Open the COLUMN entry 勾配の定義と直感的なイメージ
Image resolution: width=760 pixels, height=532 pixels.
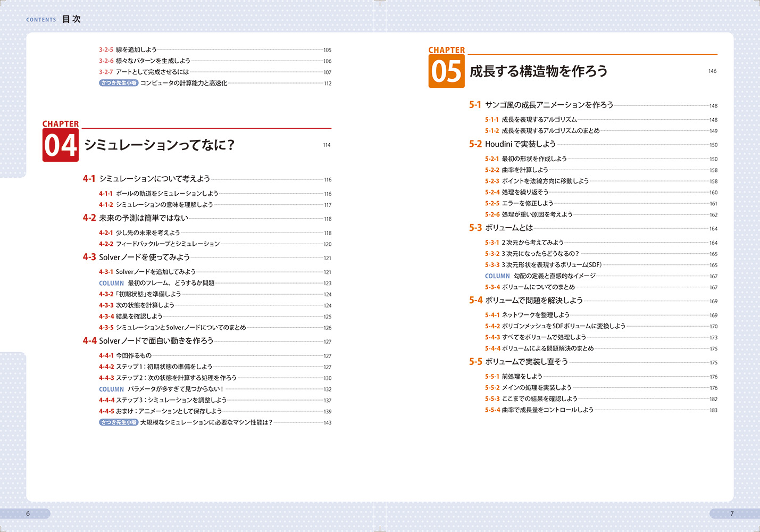pos(554,276)
